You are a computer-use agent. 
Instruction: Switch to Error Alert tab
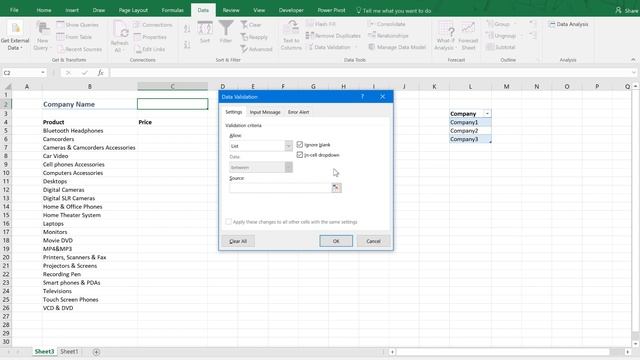click(x=298, y=112)
